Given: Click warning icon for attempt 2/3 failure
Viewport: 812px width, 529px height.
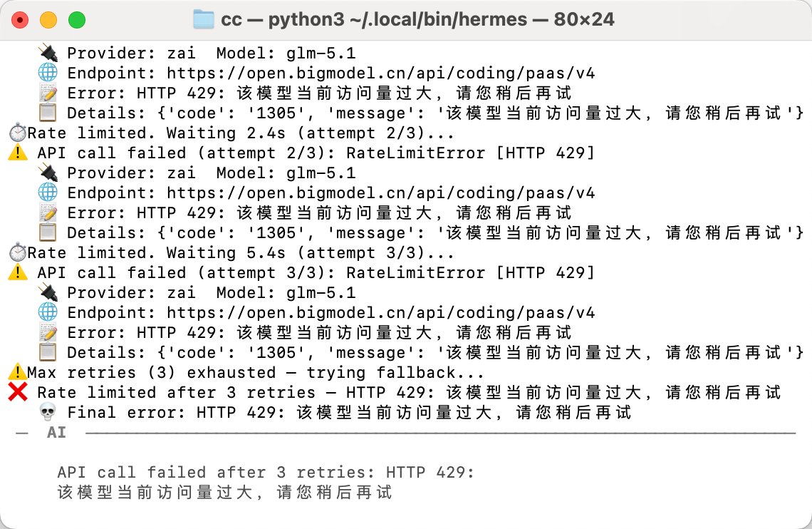Looking at the screenshot, I should pos(18,153).
